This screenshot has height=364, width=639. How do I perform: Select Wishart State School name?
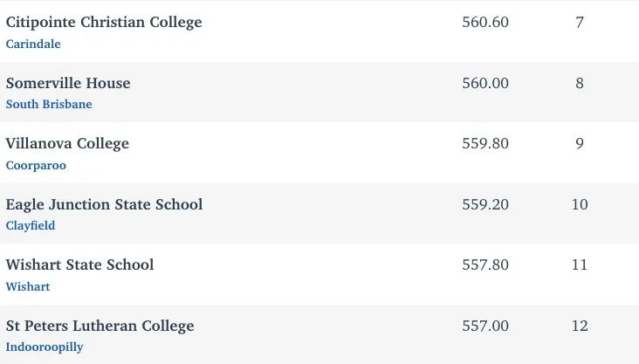80,265
